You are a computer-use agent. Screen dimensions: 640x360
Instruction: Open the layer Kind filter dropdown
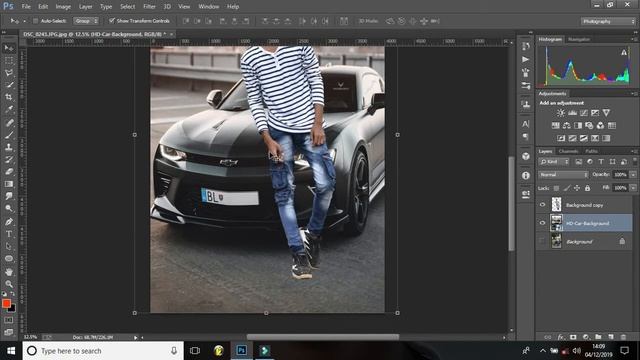[x=554, y=162]
